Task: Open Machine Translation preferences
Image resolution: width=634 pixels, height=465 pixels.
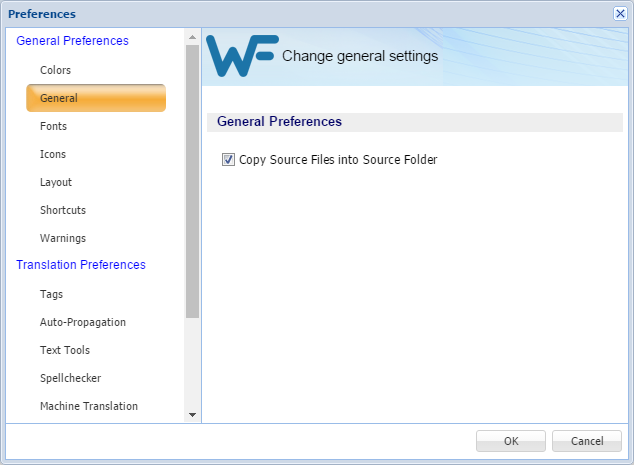Action: coord(89,406)
